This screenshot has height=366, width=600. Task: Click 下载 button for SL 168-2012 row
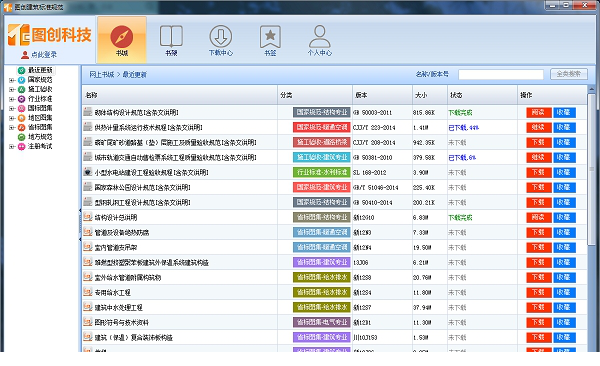click(538, 172)
